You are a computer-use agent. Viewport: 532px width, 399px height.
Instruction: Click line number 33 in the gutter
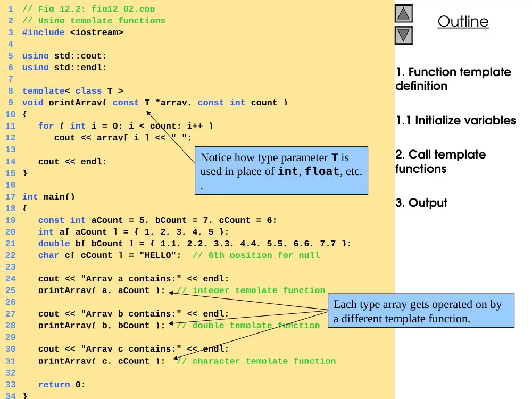point(11,385)
